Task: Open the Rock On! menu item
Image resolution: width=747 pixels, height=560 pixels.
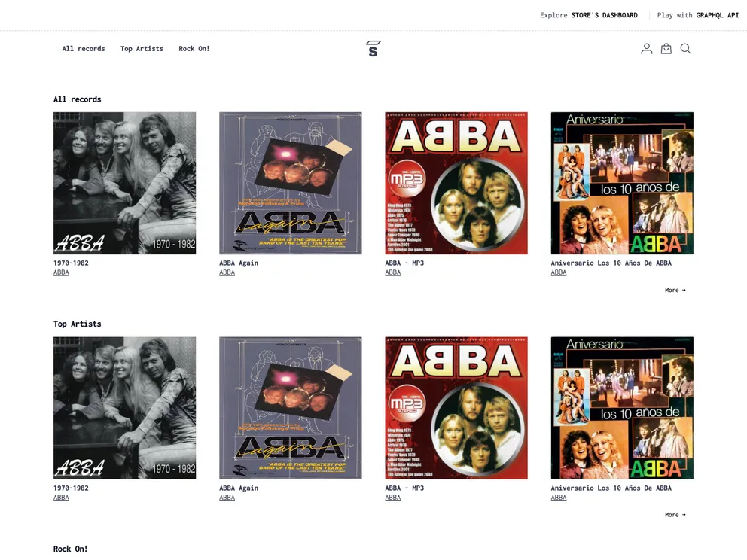Action: tap(194, 49)
